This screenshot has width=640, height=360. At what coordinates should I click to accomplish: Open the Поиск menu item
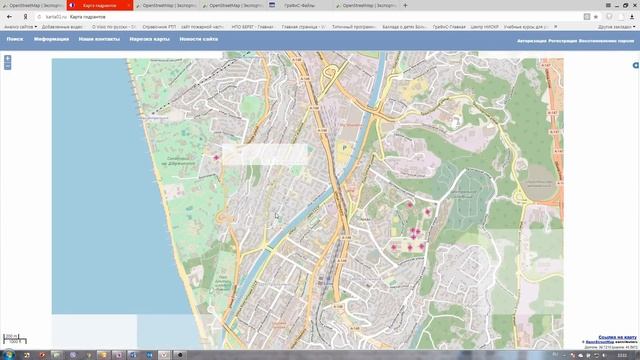pyautogui.click(x=15, y=39)
